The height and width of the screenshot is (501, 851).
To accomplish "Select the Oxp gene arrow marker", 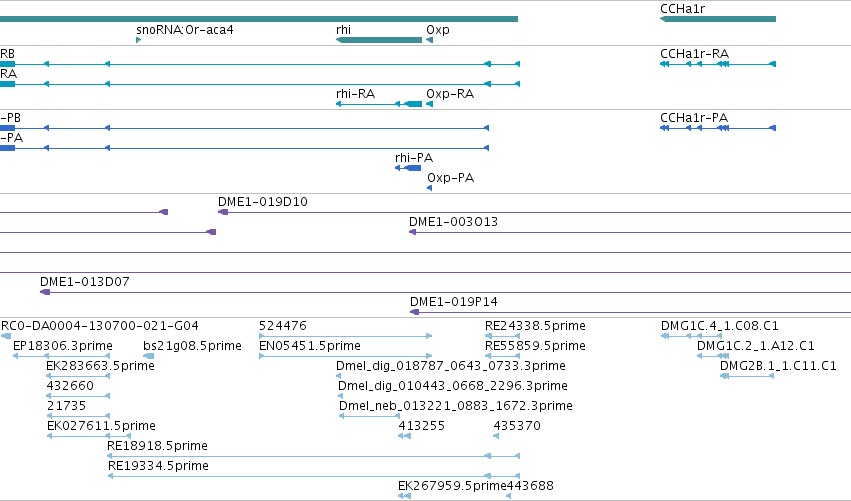I will click(429, 40).
